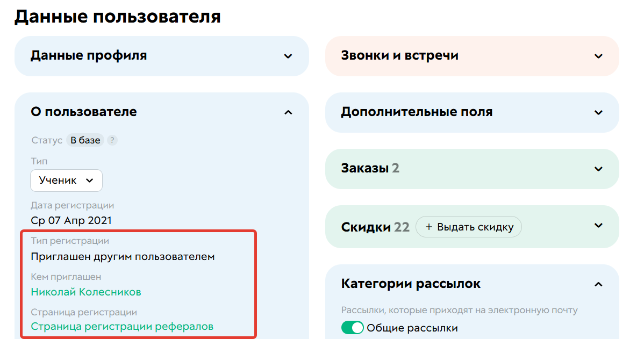Click the chevron of the Скидки section
The width and height of the screenshot is (644, 339).
pyautogui.click(x=598, y=227)
